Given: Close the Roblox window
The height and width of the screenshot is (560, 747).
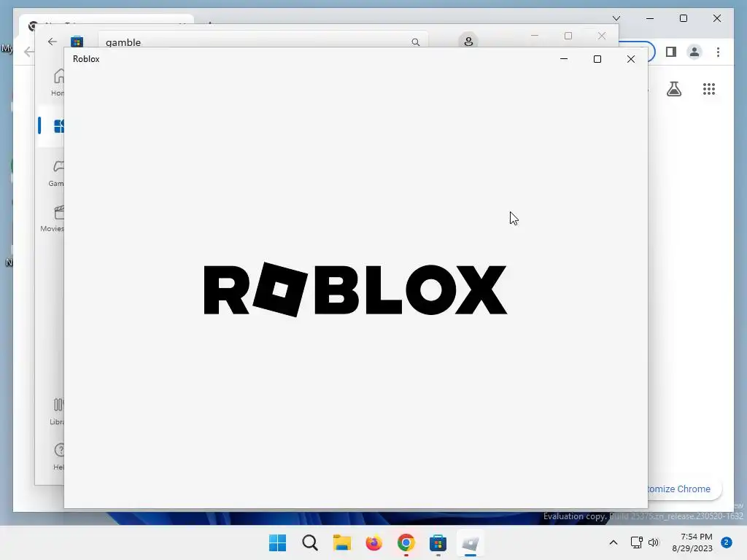Looking at the screenshot, I should pos(631,59).
